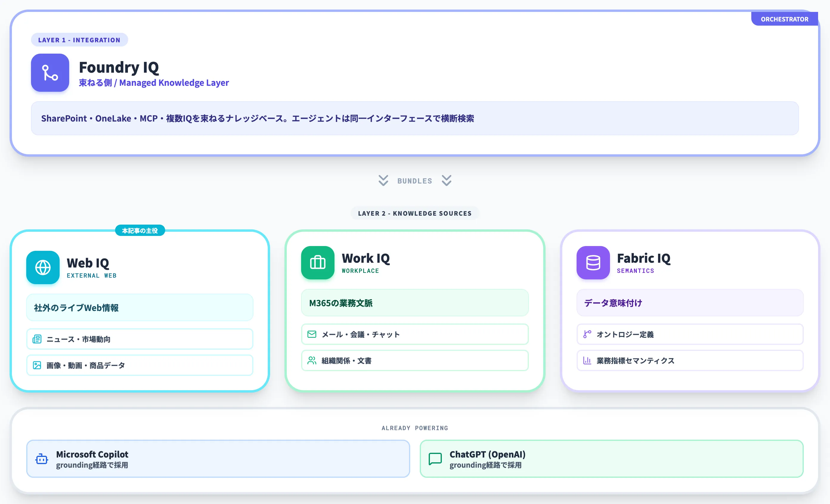Viewport: 830px width, 504px height.
Task: Click the ニュース・市場動向 text
Action: (78, 339)
